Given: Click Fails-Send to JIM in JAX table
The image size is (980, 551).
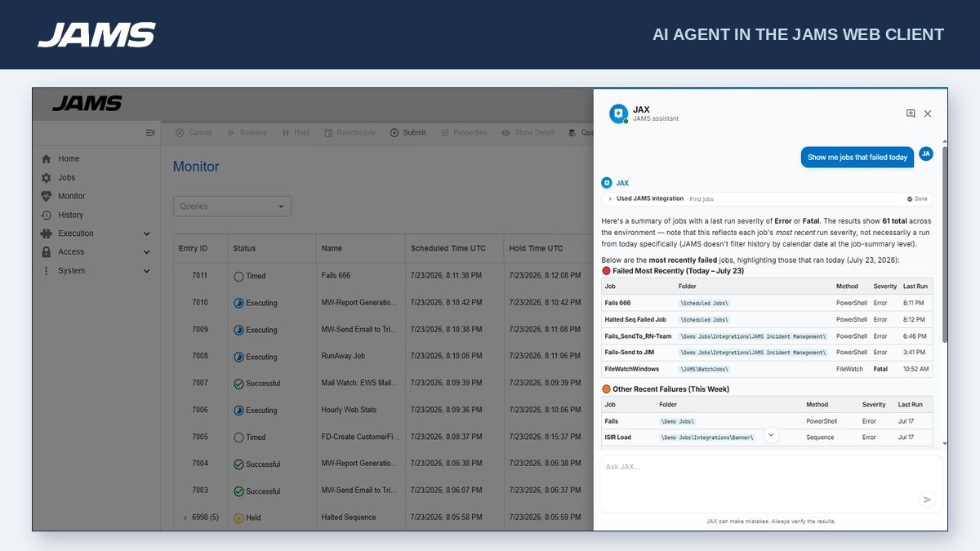Looking at the screenshot, I should coord(629,353).
